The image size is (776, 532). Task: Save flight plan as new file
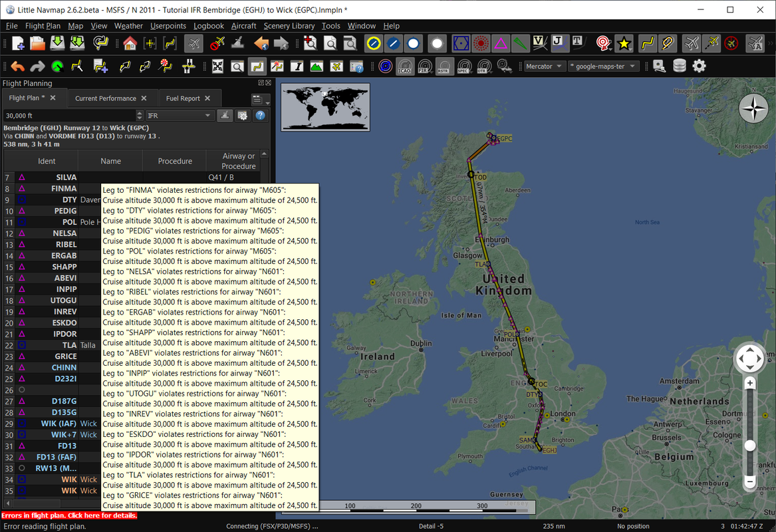tap(77, 43)
